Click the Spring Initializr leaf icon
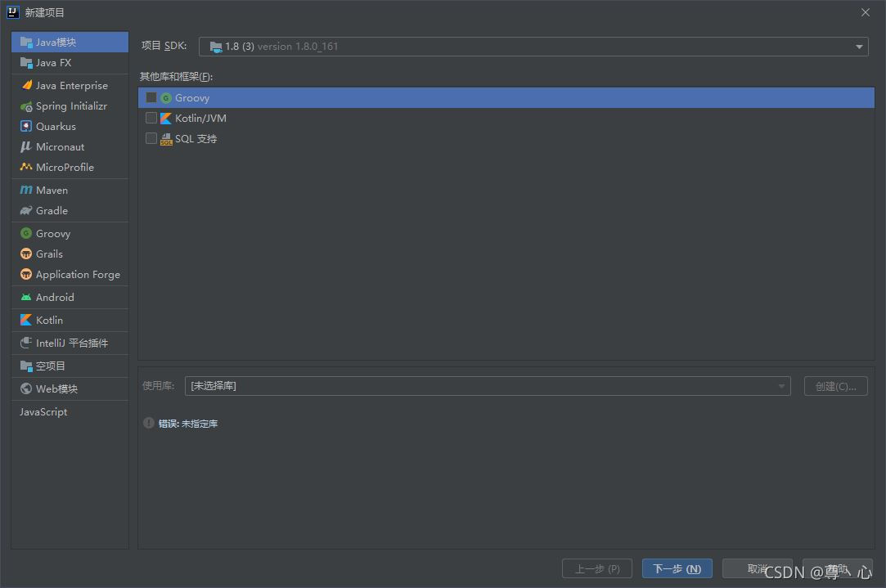The image size is (886, 588). coord(26,106)
